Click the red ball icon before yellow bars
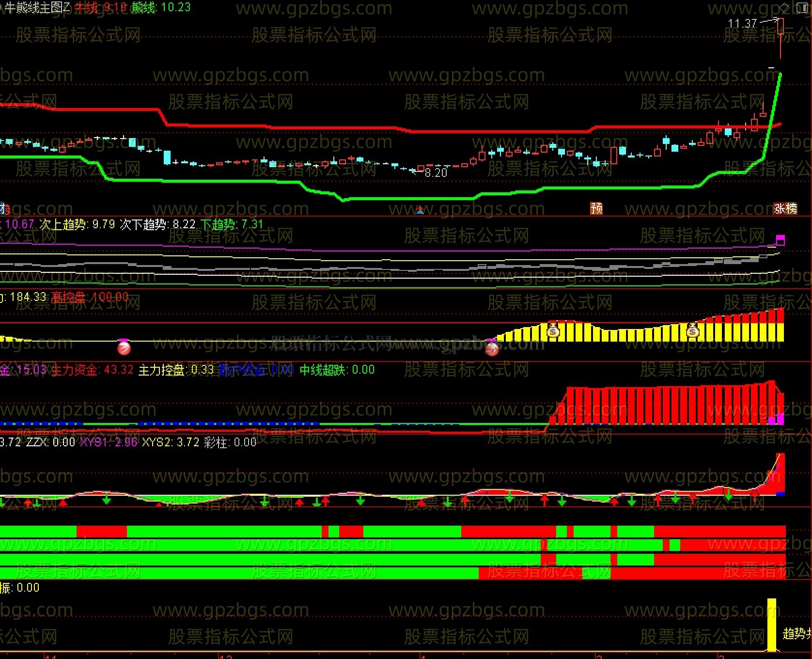 (492, 347)
